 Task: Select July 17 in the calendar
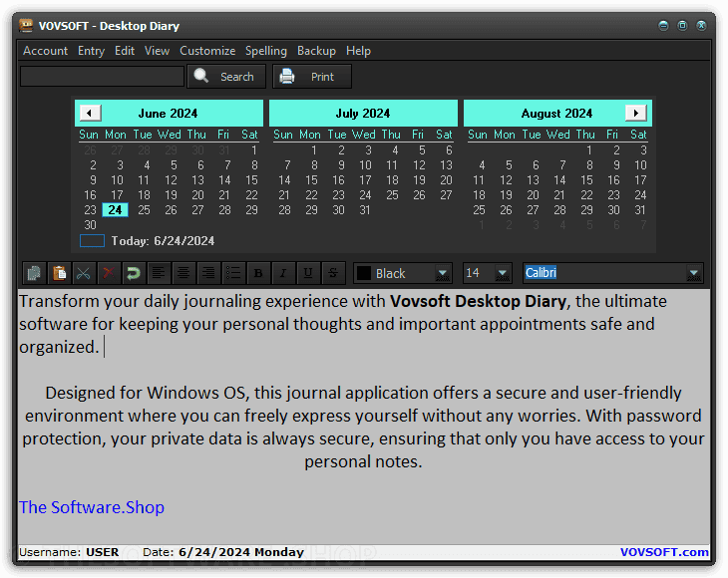coord(365,180)
